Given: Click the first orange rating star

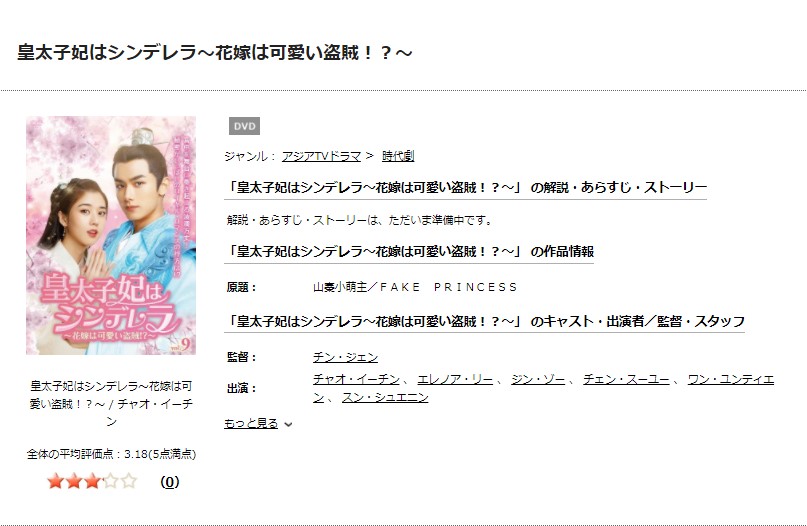Looking at the screenshot, I should 55,481.
